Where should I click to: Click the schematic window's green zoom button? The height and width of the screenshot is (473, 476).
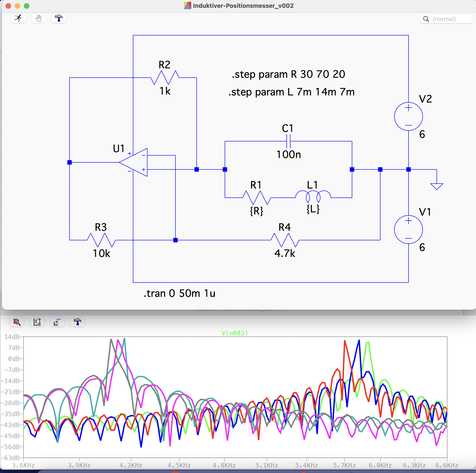pos(27,6)
